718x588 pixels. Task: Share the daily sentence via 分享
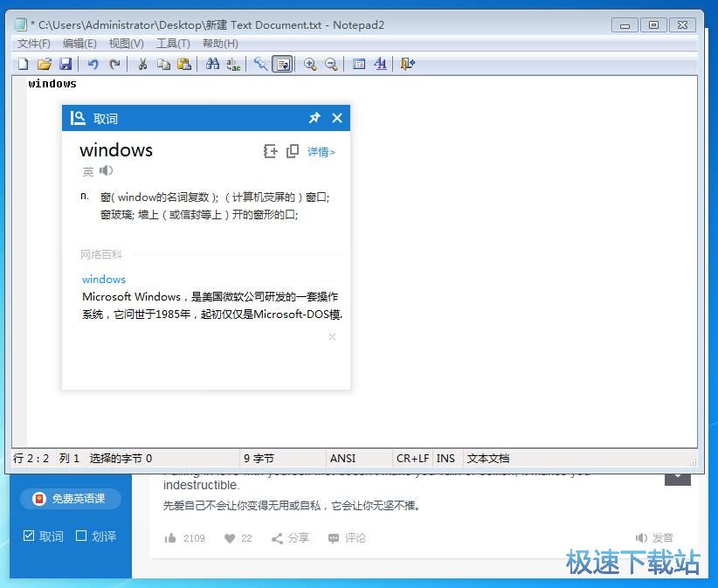[x=291, y=538]
